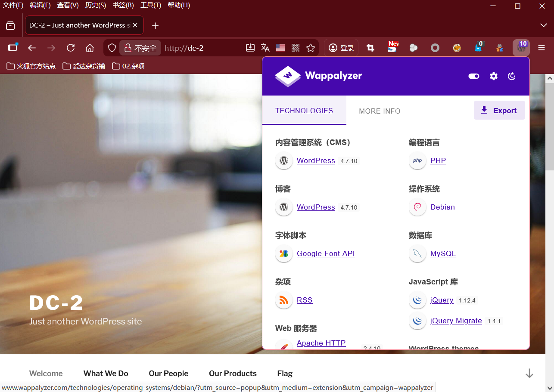
Task: Open the 不安全 site security info
Action: click(140, 48)
